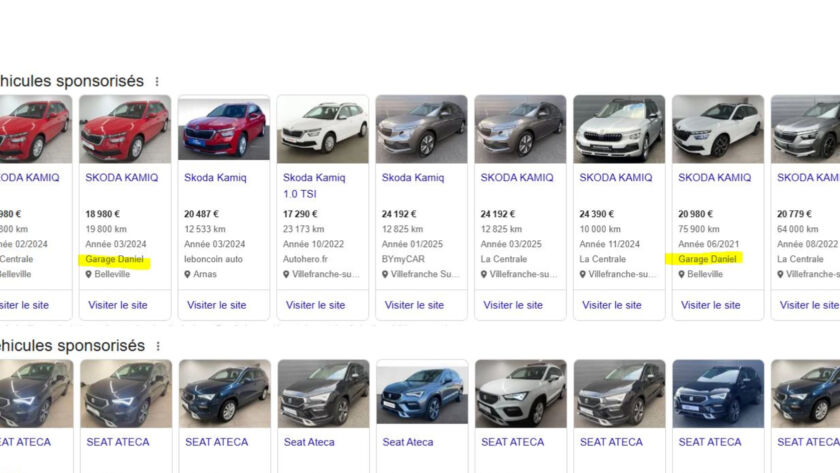Image resolution: width=840 pixels, height=473 pixels.
Task: Click Visiter le site on the BYmyCAR card
Action: pos(414,305)
